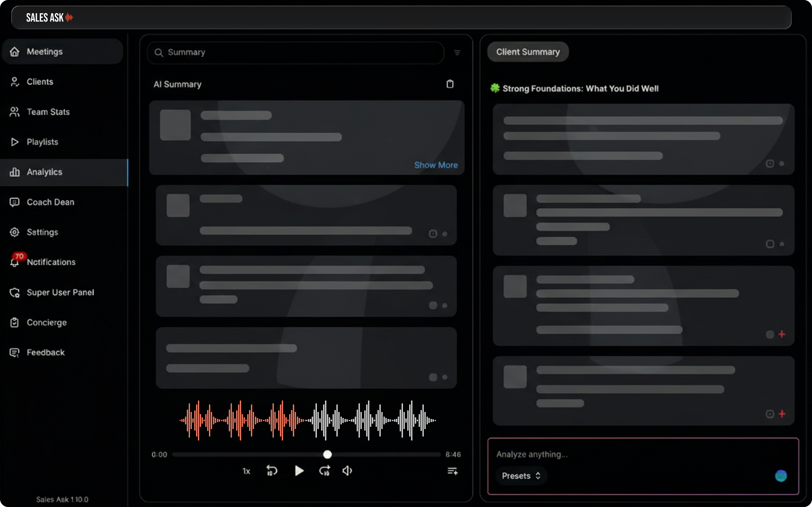This screenshot has width=812, height=507.
Task: Skip forward 10 seconds in the recording
Action: pyautogui.click(x=324, y=471)
